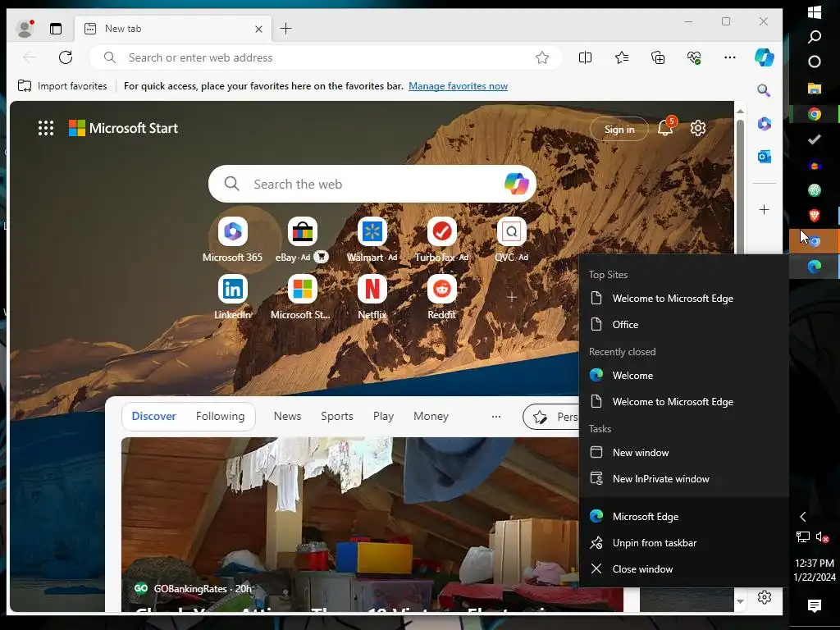Select Office under Top Sites
840x630 pixels.
point(683,325)
